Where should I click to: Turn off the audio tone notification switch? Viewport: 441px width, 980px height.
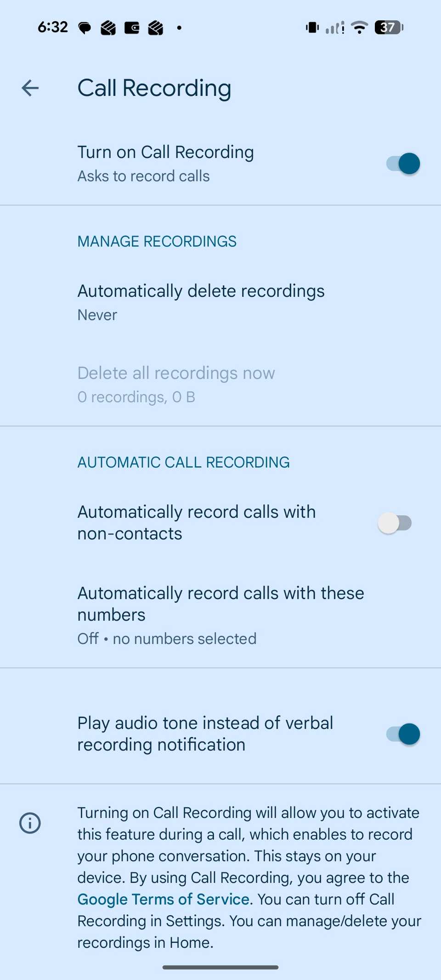(403, 734)
